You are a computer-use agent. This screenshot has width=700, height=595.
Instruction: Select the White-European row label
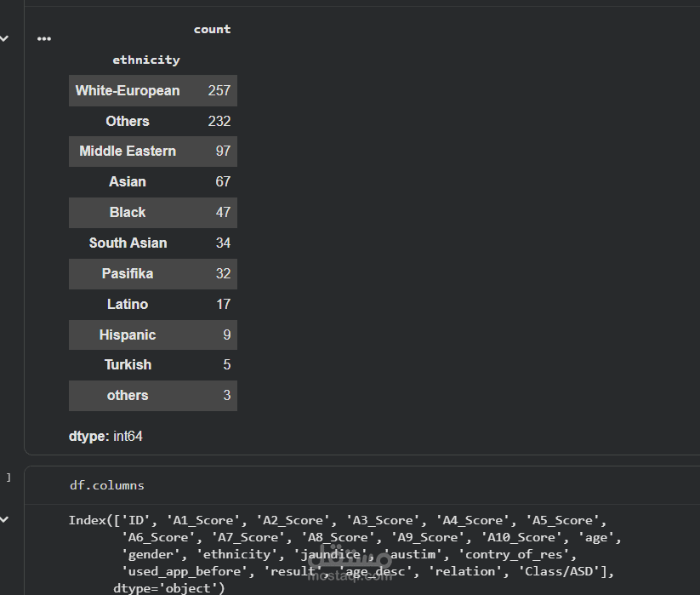pos(128,90)
